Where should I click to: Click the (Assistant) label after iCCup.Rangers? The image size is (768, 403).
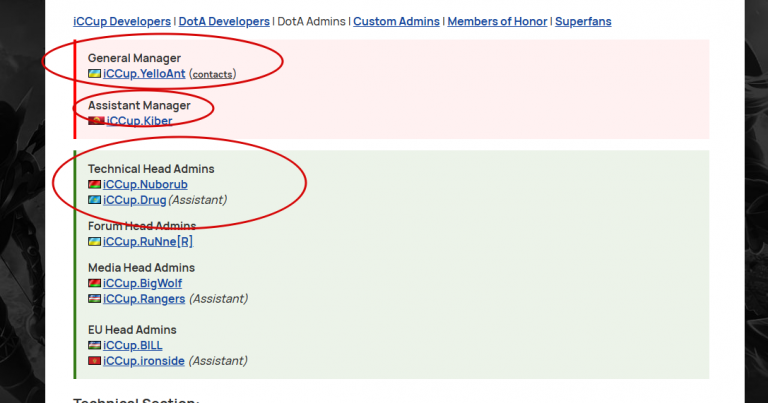(x=218, y=299)
